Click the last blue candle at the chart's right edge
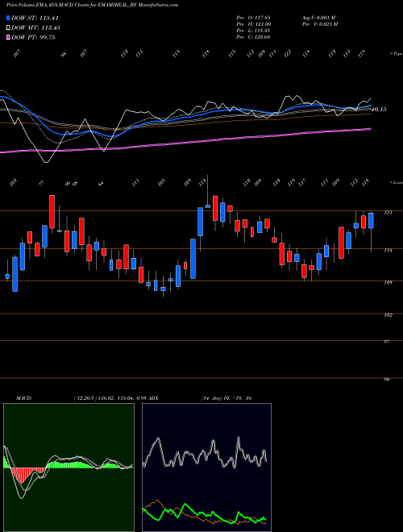403x532 pixels. click(371, 221)
